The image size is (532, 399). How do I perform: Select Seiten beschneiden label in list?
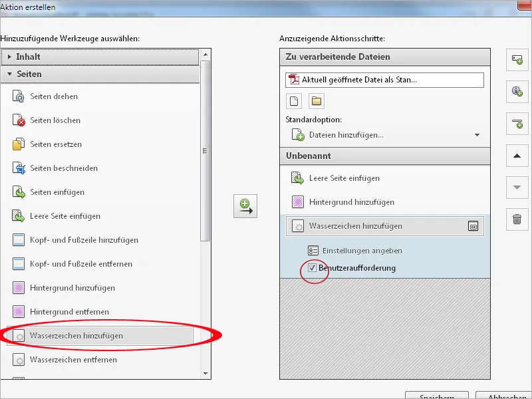click(x=64, y=168)
